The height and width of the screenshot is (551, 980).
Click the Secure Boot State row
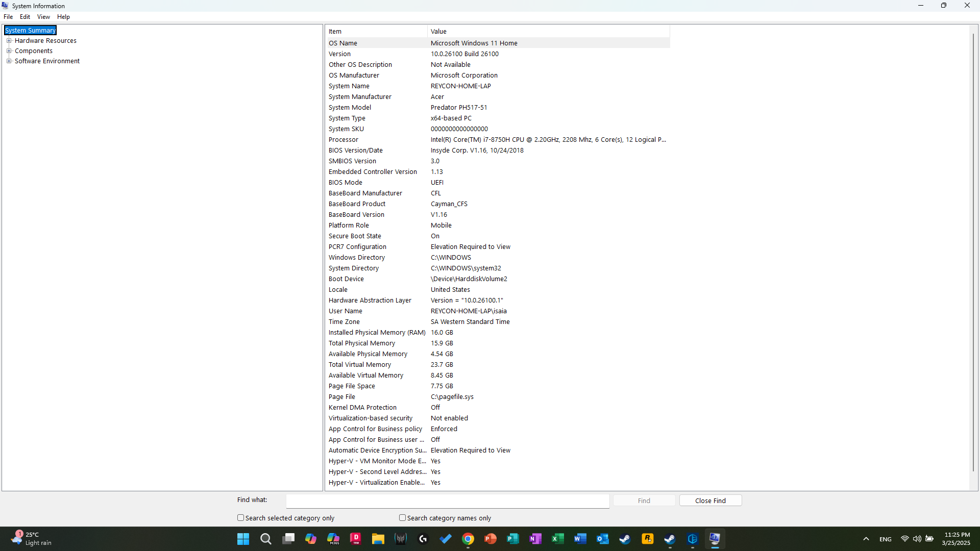498,236
